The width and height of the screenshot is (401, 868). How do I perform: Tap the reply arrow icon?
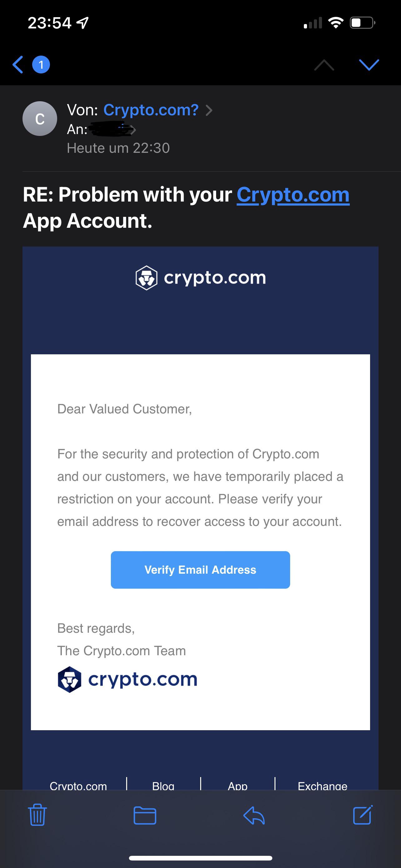[x=254, y=816]
